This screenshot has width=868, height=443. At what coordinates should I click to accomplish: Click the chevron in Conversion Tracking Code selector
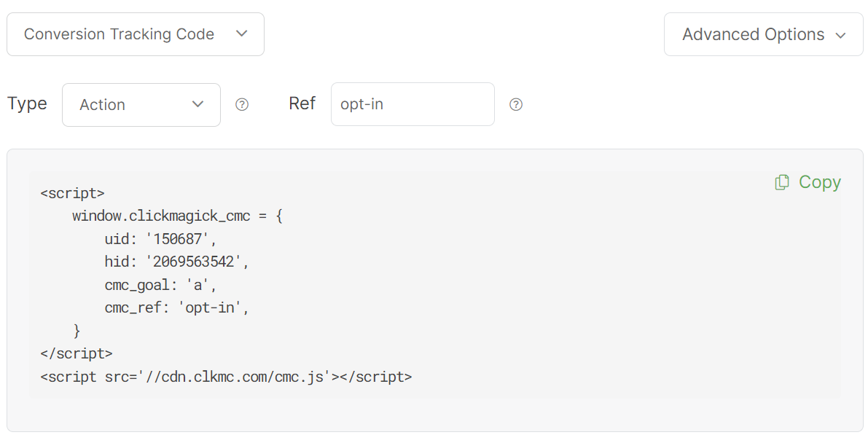coord(242,34)
